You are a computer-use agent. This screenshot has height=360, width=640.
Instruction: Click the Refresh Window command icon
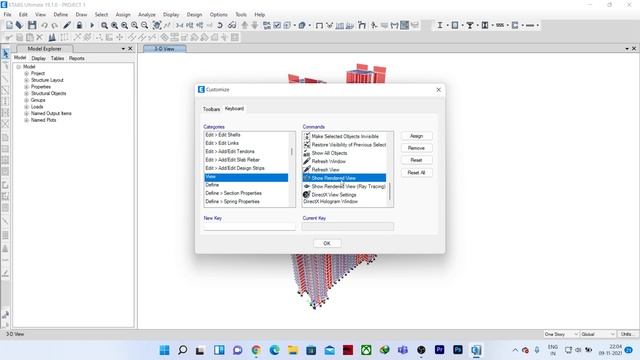pos(307,161)
